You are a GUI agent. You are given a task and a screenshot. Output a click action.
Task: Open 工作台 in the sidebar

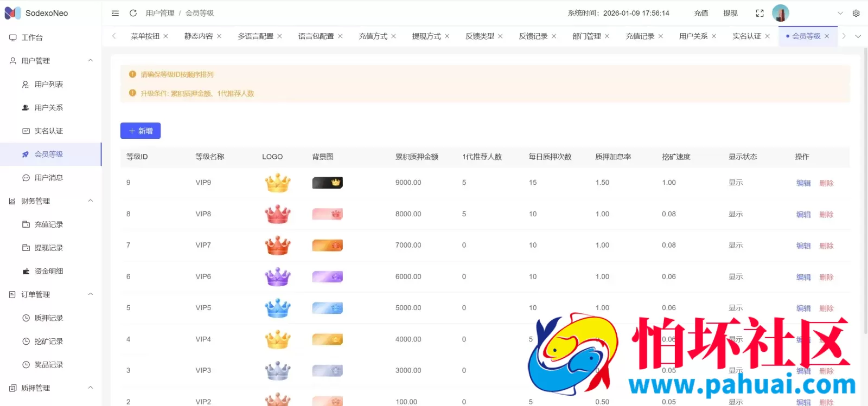pos(50,37)
